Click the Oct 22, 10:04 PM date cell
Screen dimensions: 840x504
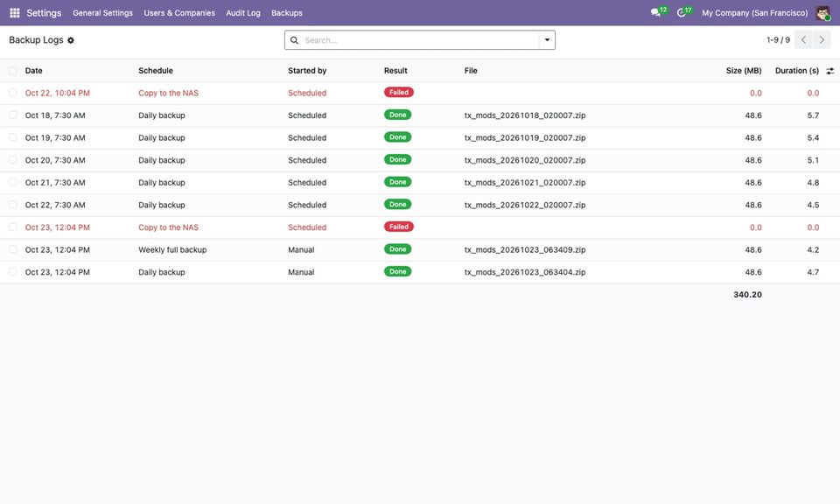[x=58, y=93]
